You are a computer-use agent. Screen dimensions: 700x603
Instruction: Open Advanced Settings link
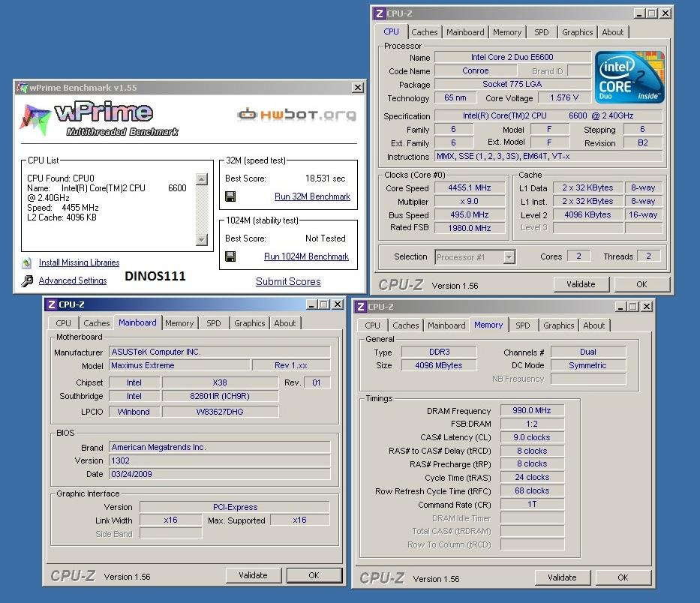pyautogui.click(x=73, y=280)
